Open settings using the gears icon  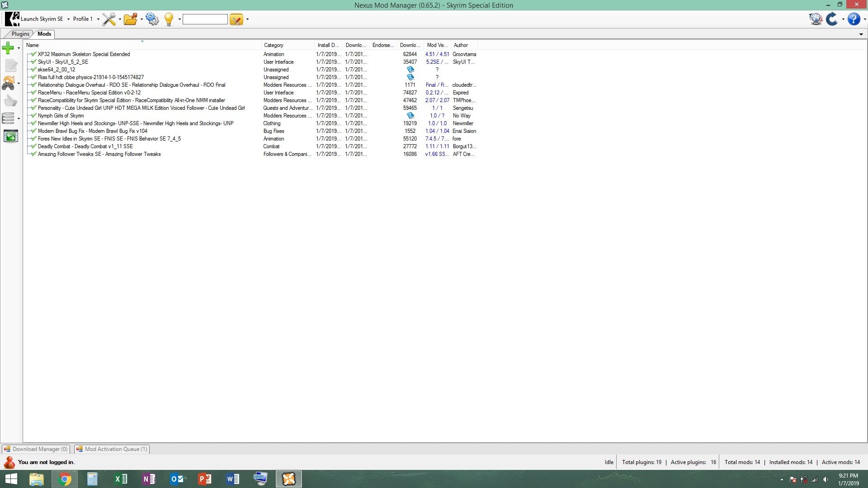tap(152, 19)
